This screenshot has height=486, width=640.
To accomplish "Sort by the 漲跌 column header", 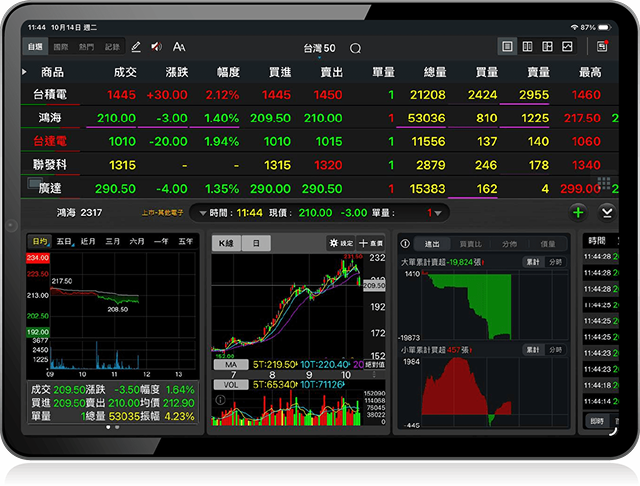I will 176,72.
